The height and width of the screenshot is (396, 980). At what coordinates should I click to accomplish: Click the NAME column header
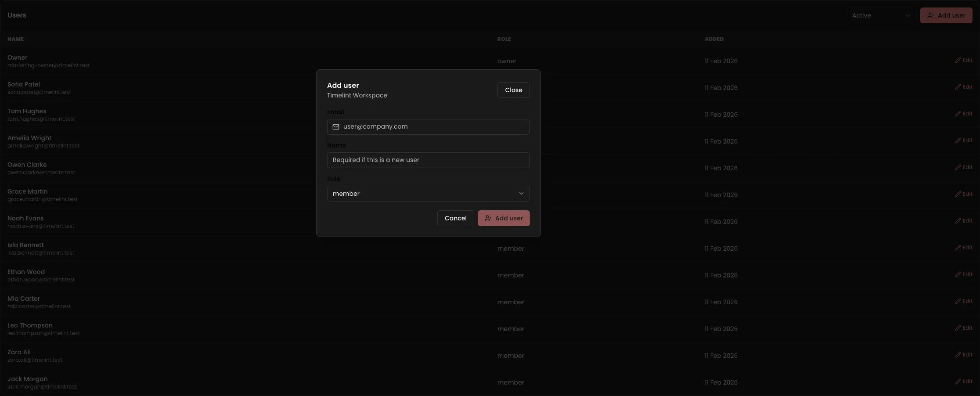15,39
